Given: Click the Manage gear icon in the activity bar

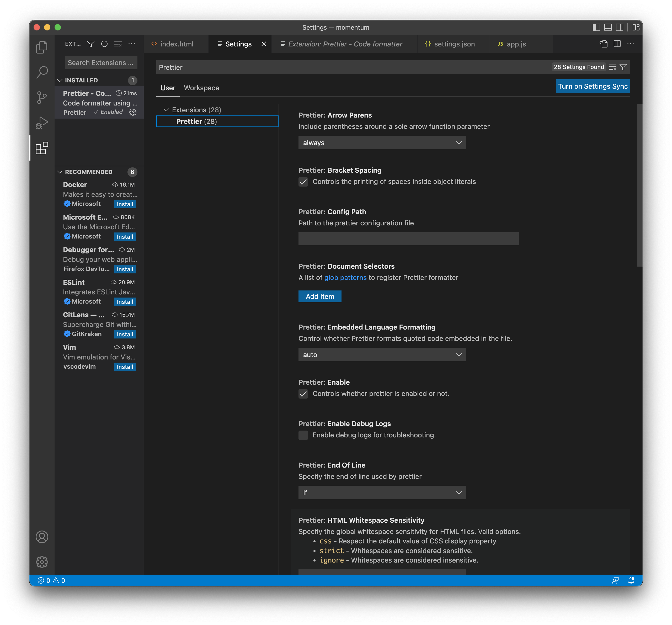Looking at the screenshot, I should pos(42,562).
